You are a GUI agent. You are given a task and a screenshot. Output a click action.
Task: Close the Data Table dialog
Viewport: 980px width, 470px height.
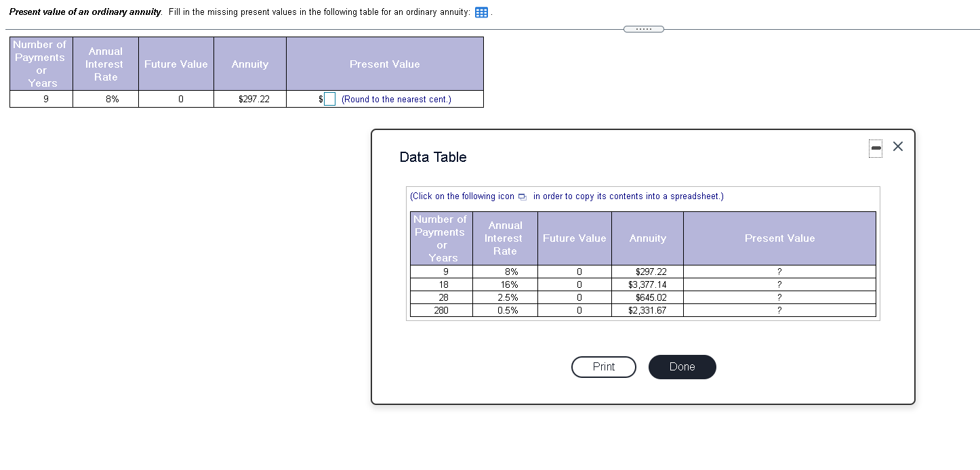tap(898, 146)
